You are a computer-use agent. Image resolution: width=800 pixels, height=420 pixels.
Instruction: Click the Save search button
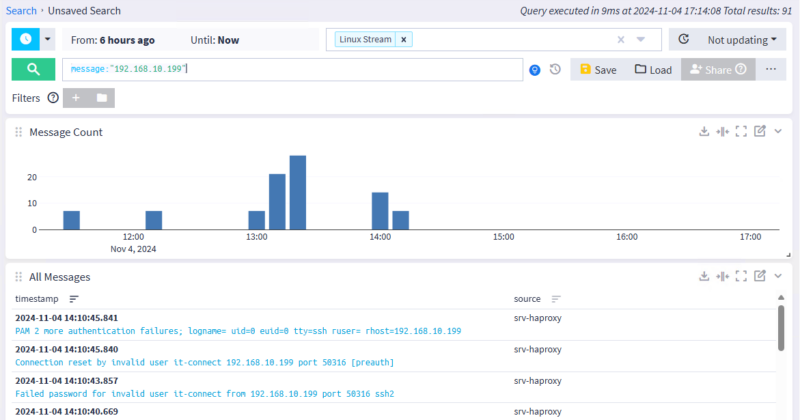pyautogui.click(x=598, y=70)
